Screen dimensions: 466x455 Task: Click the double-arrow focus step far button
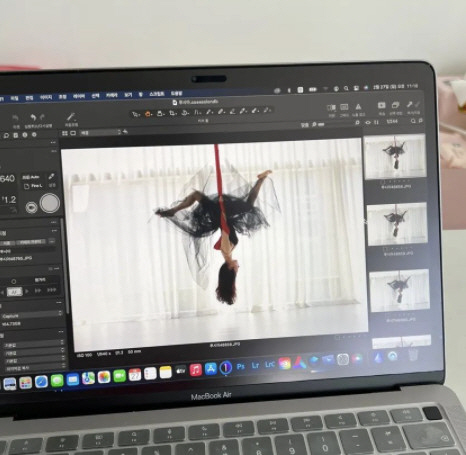pos(38,291)
